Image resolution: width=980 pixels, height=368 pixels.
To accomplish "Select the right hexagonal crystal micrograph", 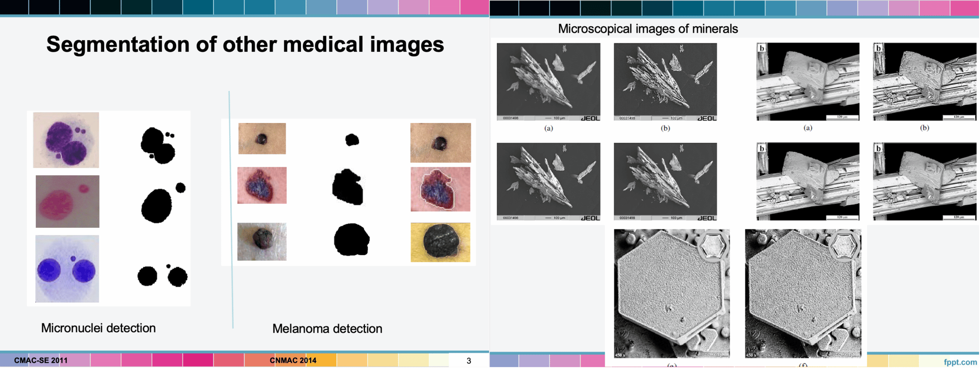I will tap(803, 293).
